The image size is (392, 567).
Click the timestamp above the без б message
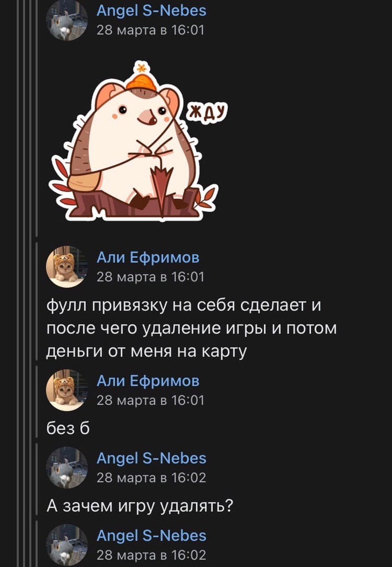click(x=150, y=400)
